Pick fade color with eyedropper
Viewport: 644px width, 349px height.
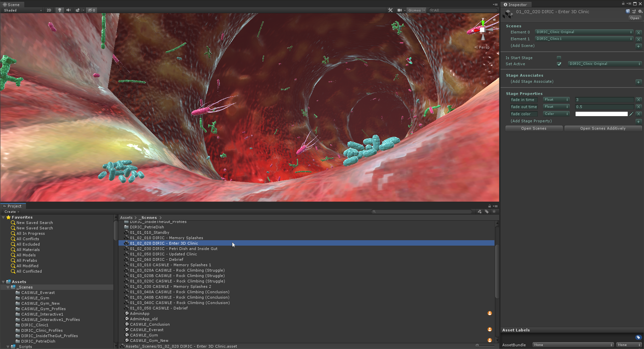point(632,114)
